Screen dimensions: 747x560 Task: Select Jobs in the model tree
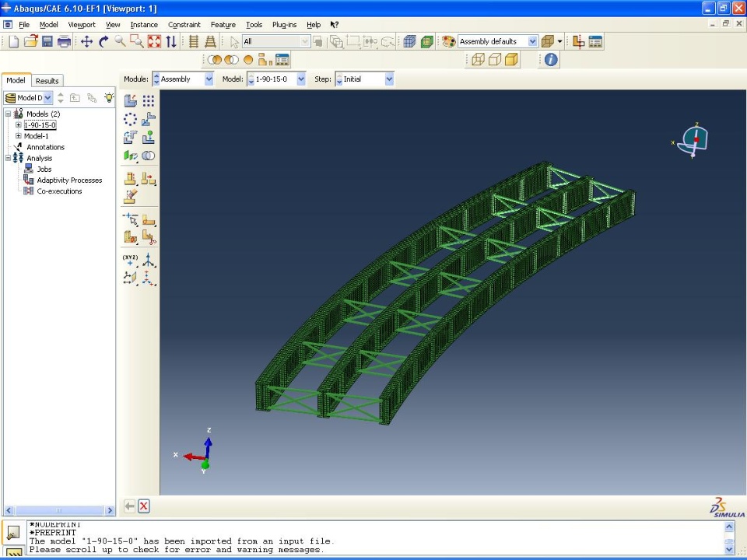click(x=44, y=169)
